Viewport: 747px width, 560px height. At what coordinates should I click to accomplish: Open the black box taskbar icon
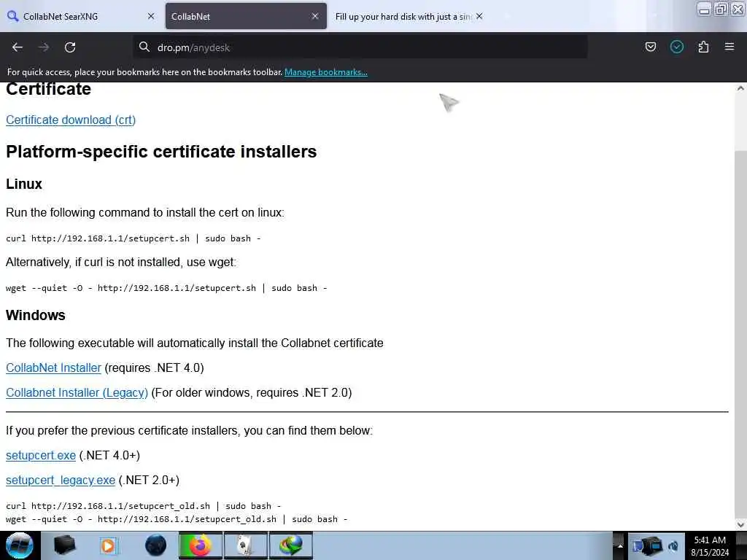coord(64,545)
